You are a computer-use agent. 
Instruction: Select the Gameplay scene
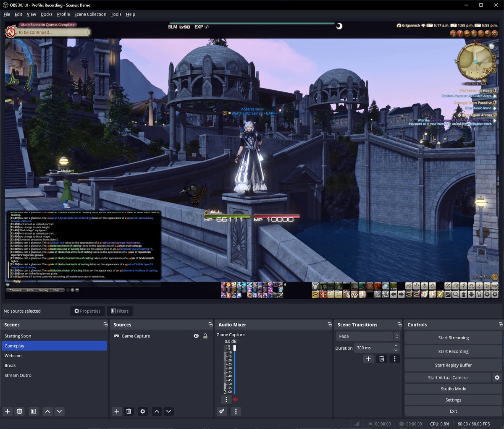click(x=54, y=346)
